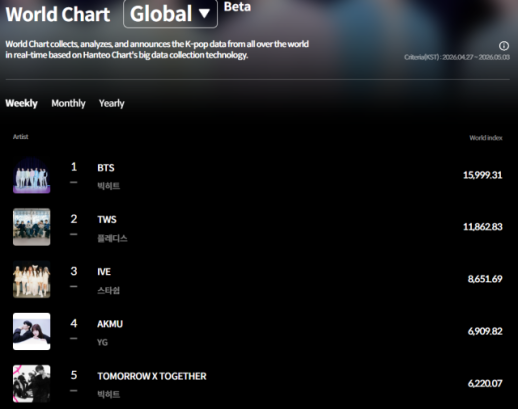Image resolution: width=518 pixels, height=409 pixels.
Task: Click rank number 5
Action: (x=74, y=375)
